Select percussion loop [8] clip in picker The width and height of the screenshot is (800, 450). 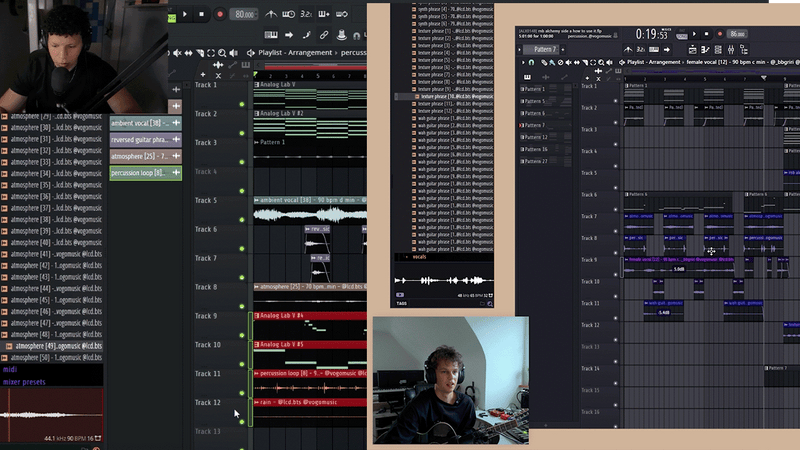[145, 173]
